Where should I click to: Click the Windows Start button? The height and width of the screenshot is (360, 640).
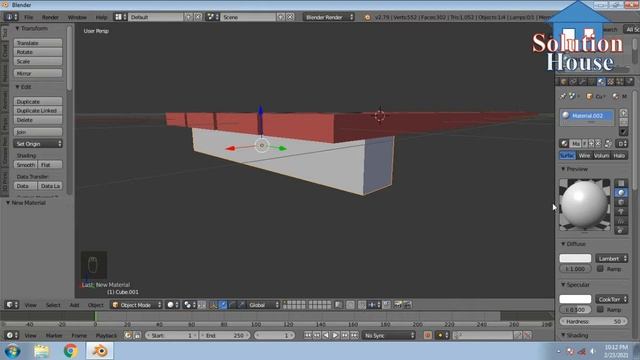[13, 351]
